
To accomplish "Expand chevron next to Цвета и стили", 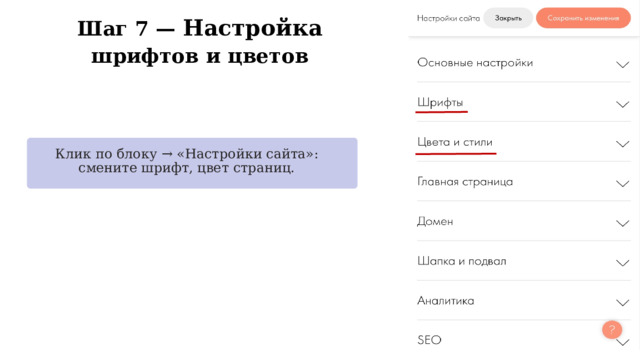I will 622,144.
